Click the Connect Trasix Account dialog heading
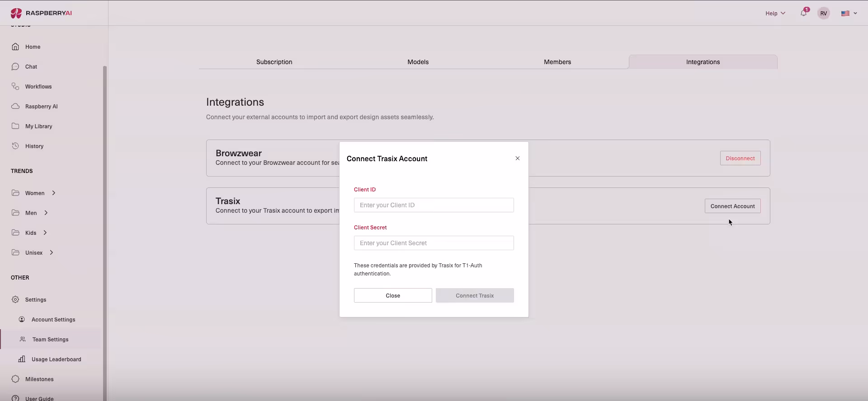Image resolution: width=868 pixels, height=401 pixels. [387, 159]
